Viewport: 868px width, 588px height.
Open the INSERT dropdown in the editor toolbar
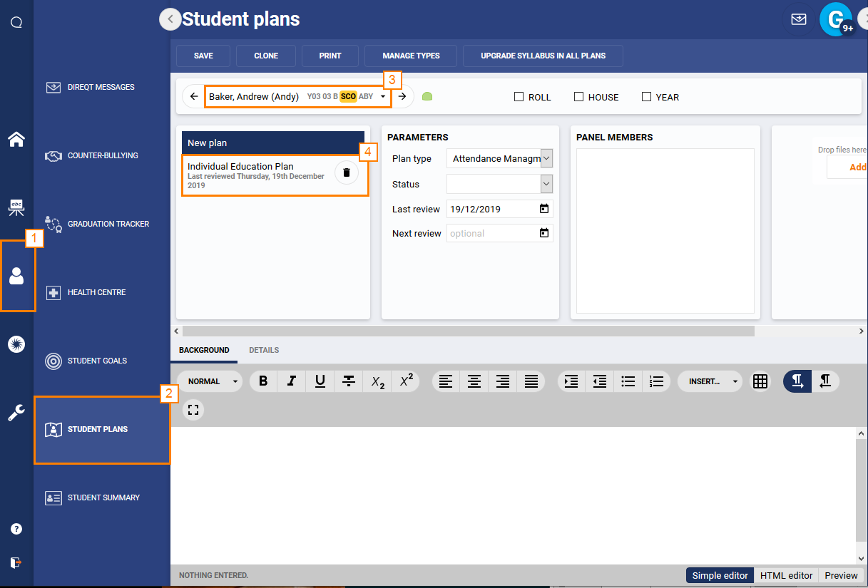click(x=710, y=381)
